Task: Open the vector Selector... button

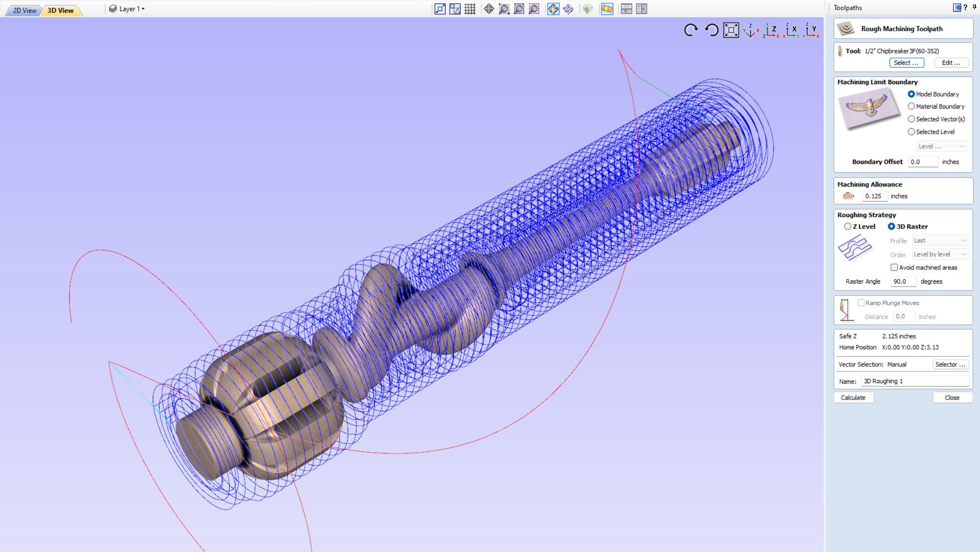Action: [950, 365]
